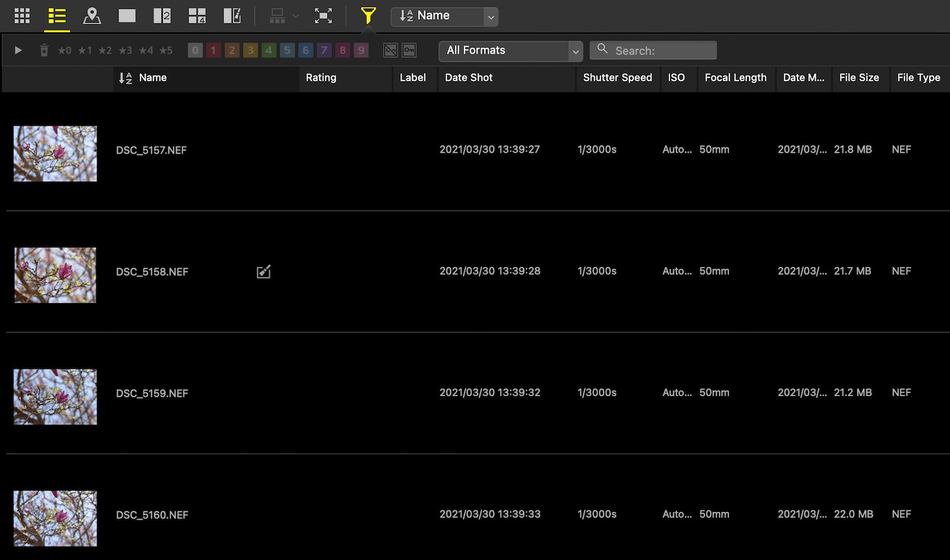Toggle the filter bar with the funnel icon
Screen dimensions: 950x560
pos(368,16)
